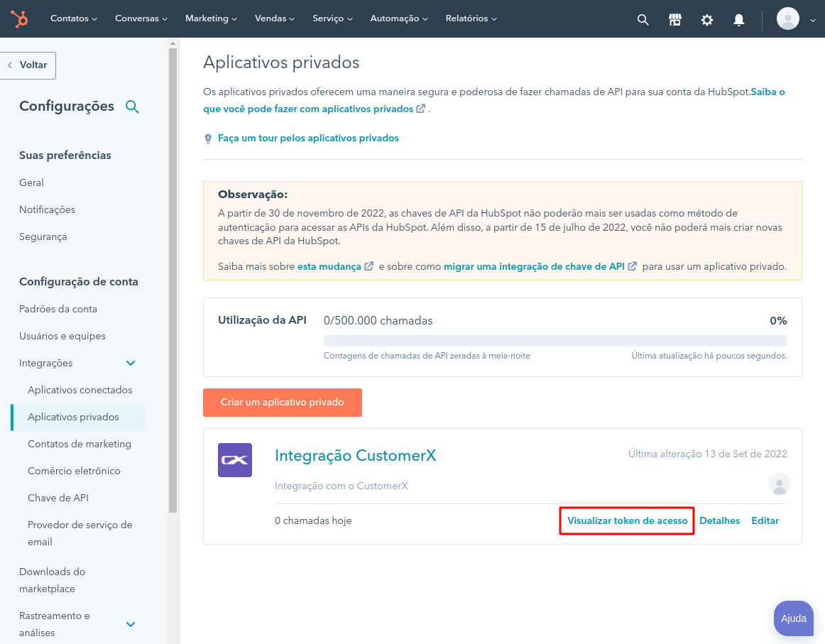Open the settings gear icon
825x644 pixels.
pyautogui.click(x=707, y=20)
